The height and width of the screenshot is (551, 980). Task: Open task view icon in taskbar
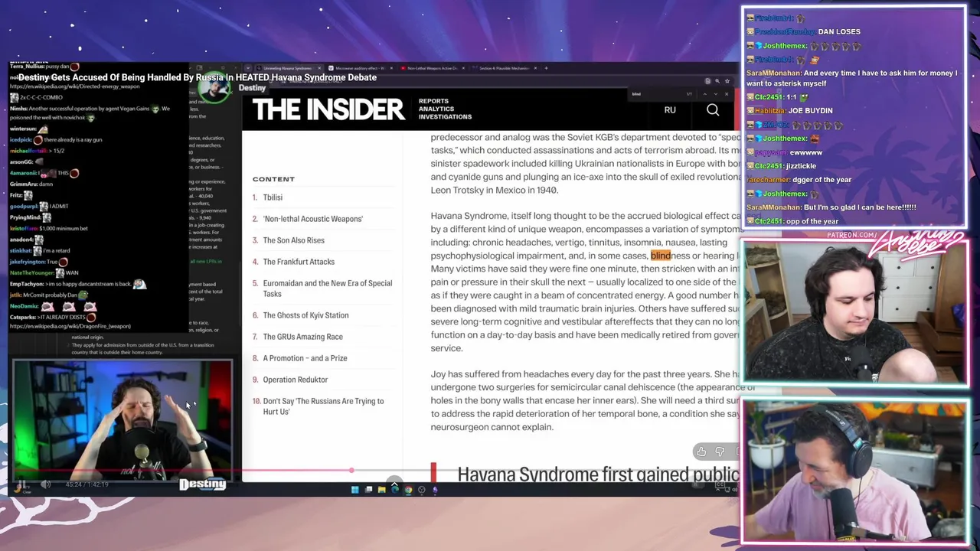[368, 490]
